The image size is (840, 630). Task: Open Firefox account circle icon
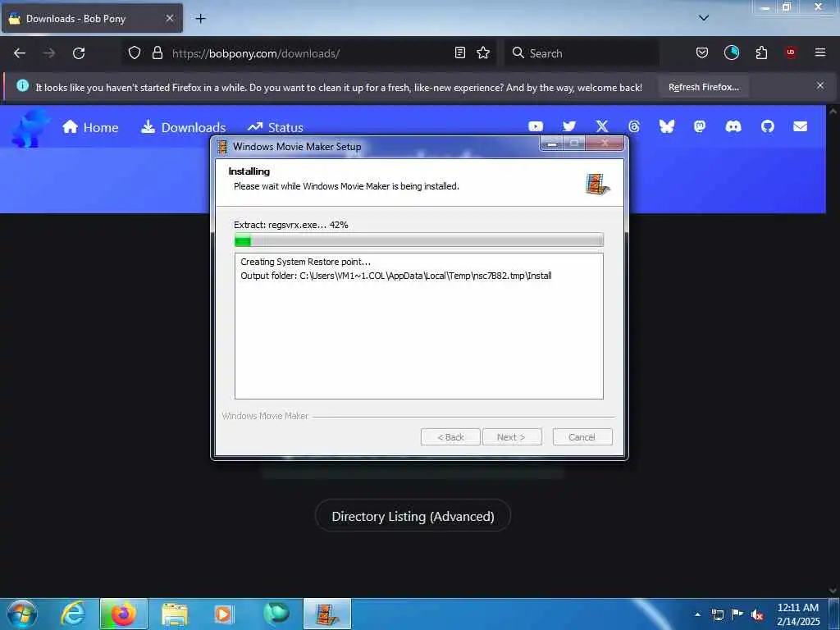click(x=731, y=52)
